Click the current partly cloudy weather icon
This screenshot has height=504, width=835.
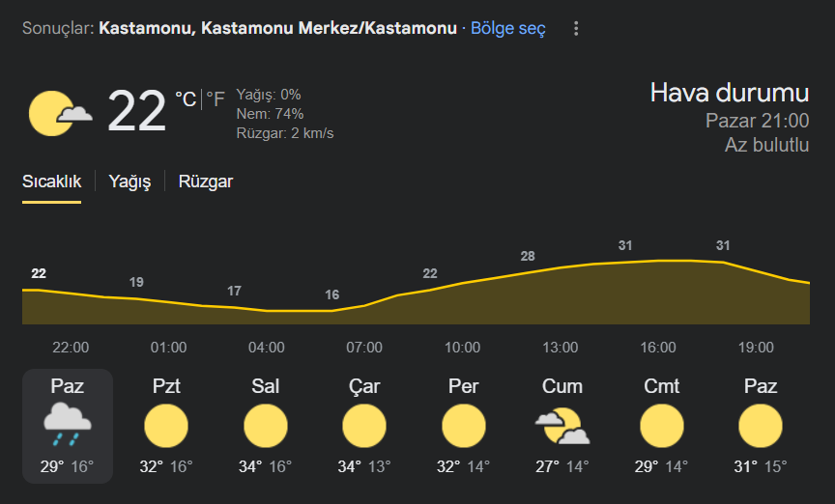point(60,113)
